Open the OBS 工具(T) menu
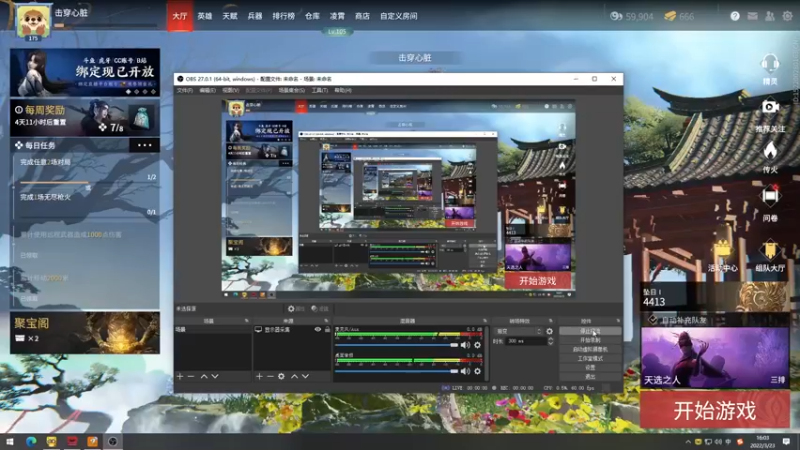800x450 pixels. [x=319, y=90]
